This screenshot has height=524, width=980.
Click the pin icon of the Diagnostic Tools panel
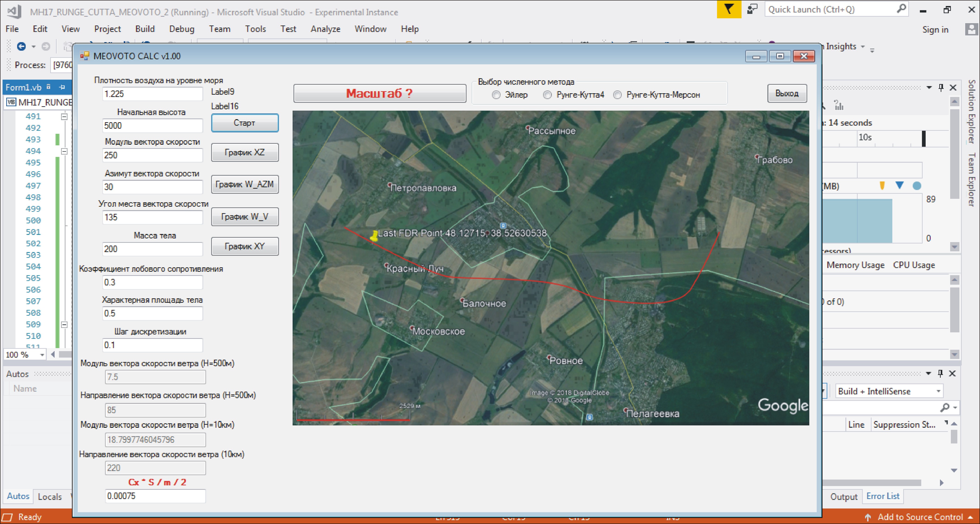(x=941, y=87)
